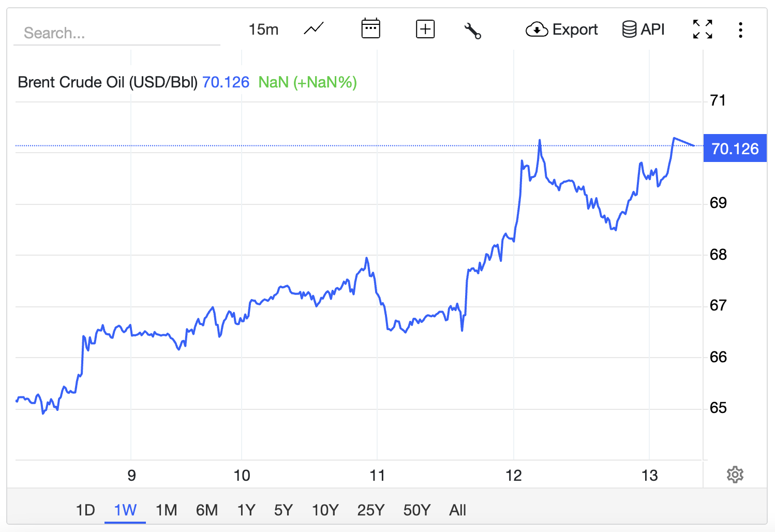Open the three-dot more options menu

click(x=740, y=30)
